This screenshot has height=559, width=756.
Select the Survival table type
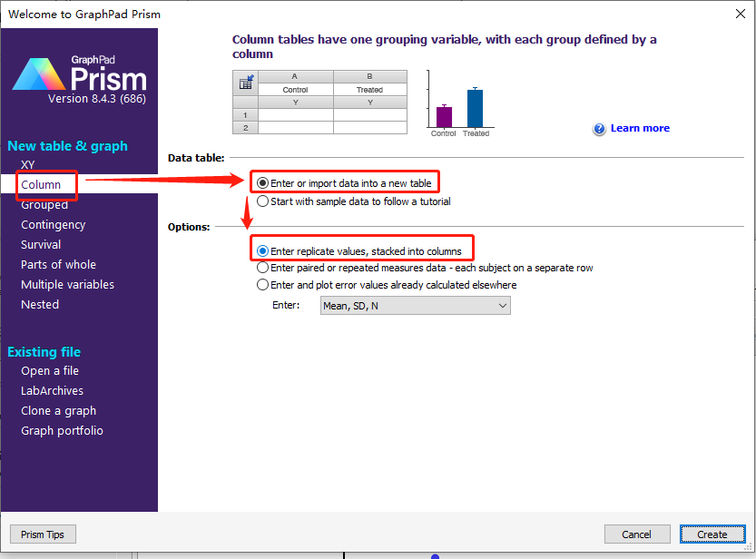point(41,245)
